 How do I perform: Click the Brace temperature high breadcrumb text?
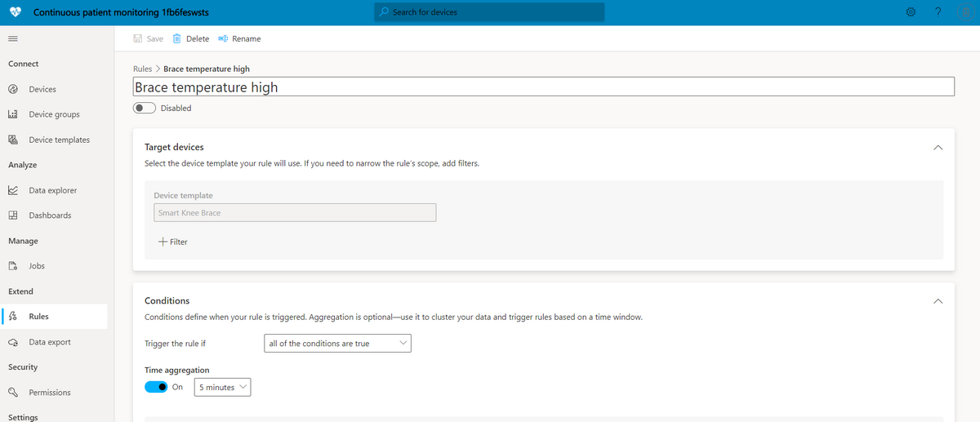pos(207,69)
